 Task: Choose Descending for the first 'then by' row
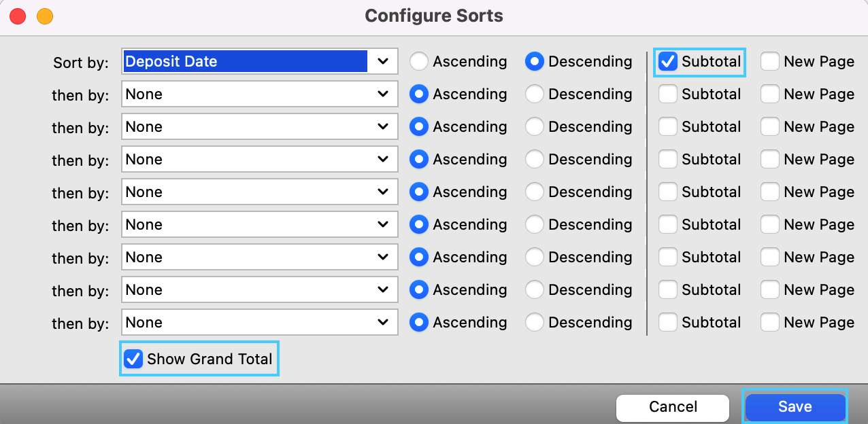pos(535,94)
